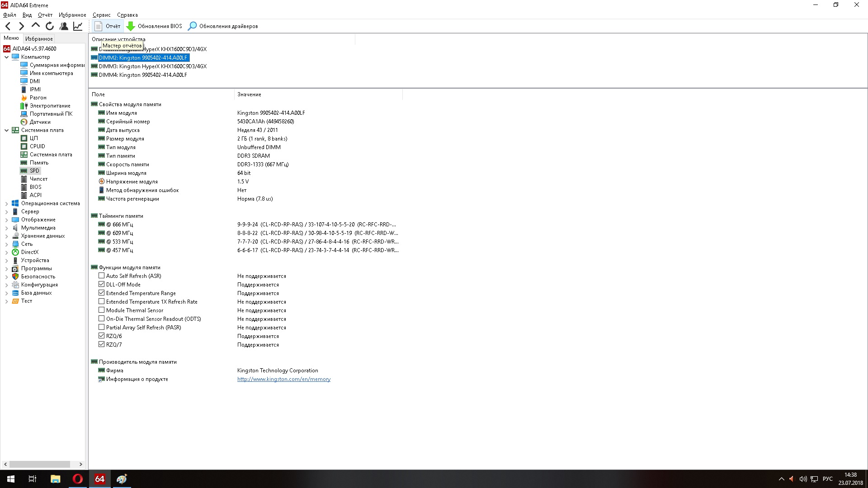Click the refresh icon in toolbar
Viewport: 868px width, 488px height.
[x=50, y=26]
